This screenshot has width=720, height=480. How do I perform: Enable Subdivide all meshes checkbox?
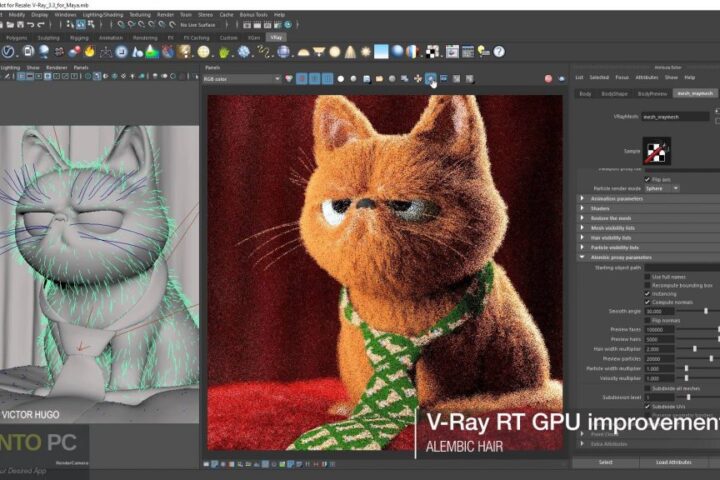tap(647, 389)
